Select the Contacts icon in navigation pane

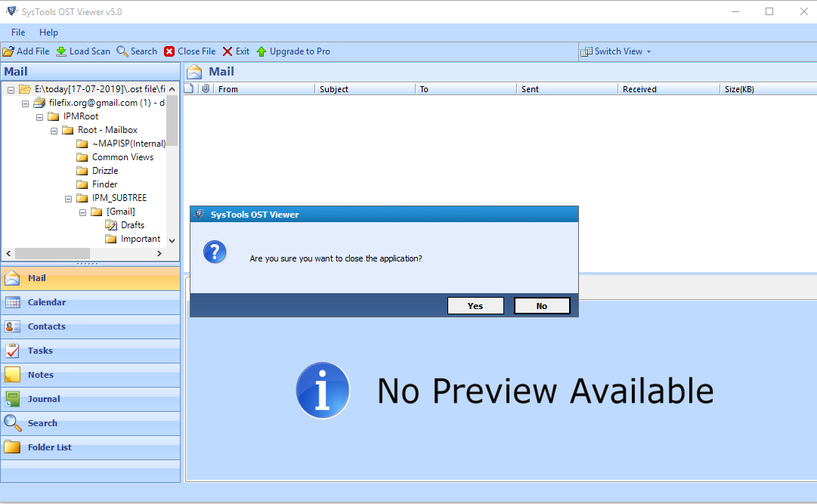(x=13, y=326)
